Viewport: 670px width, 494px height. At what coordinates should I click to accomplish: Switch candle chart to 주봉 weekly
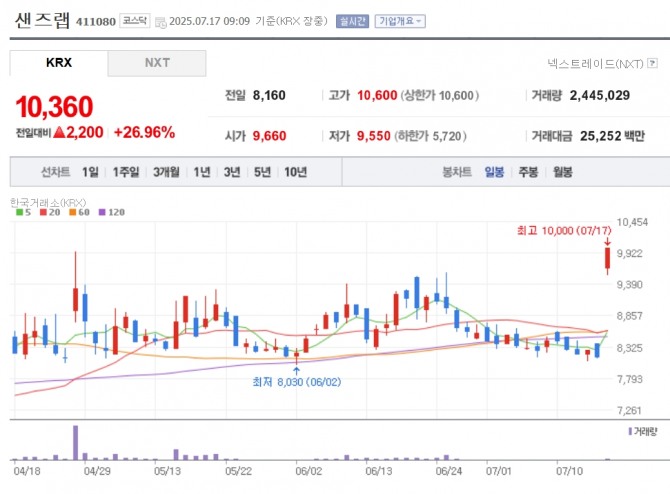click(x=528, y=172)
